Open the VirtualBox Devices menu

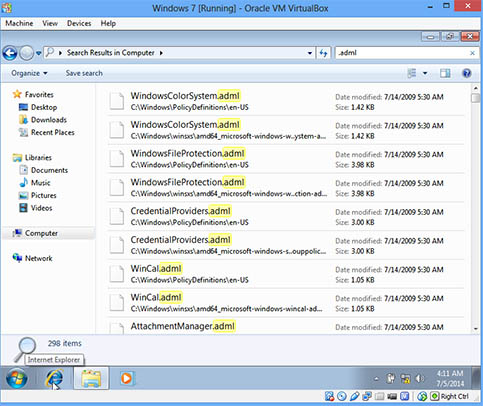click(x=79, y=23)
